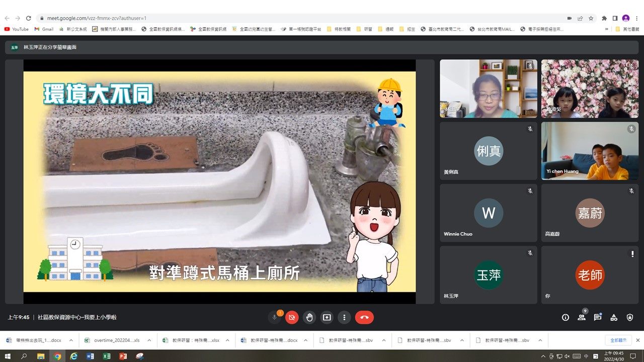Expand hidden bookmarks overflow chevron
This screenshot has height=362, width=644.
(x=607, y=29)
